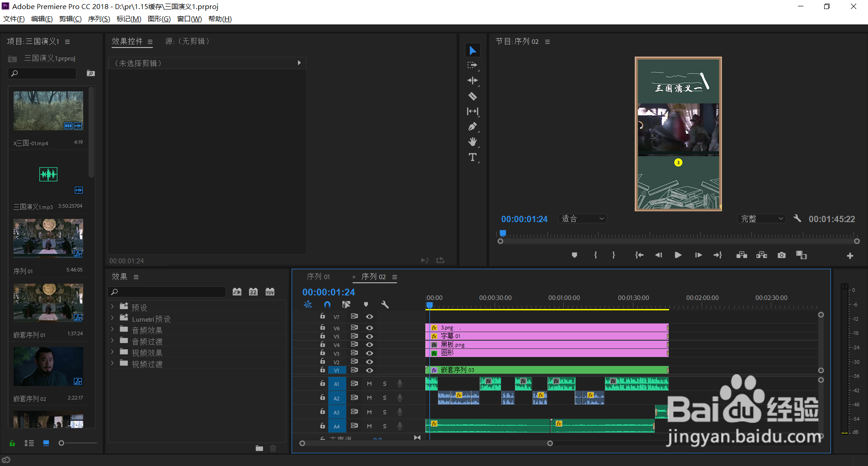
Task: Hide track V4 with the eye icon
Action: (369, 344)
